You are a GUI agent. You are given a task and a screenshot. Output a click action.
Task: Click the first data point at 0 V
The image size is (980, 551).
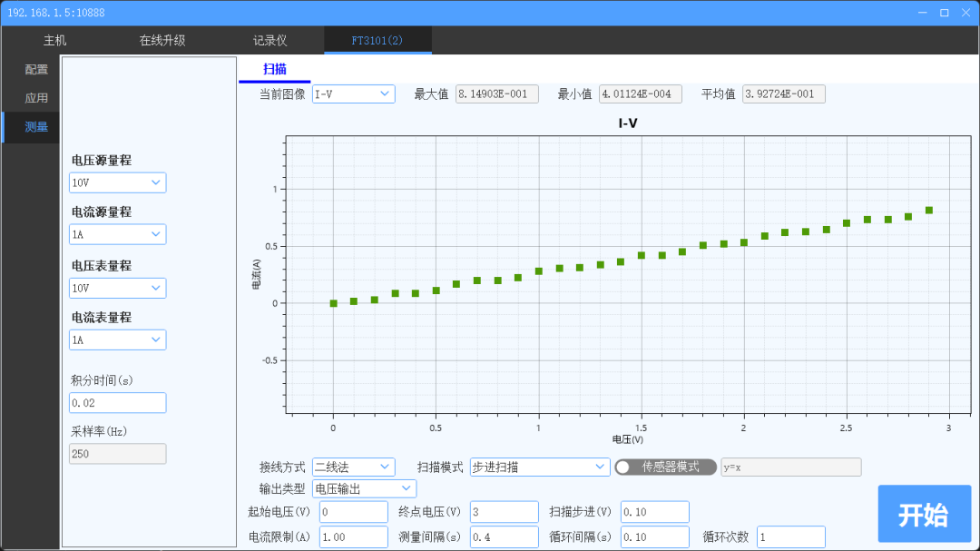pos(333,303)
